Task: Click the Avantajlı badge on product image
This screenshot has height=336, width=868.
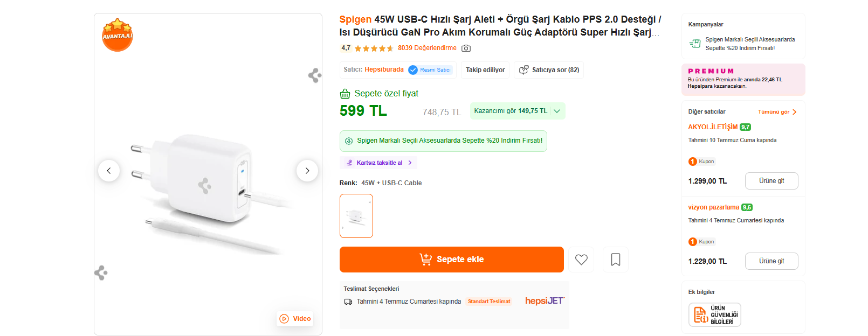Action: pos(117,35)
